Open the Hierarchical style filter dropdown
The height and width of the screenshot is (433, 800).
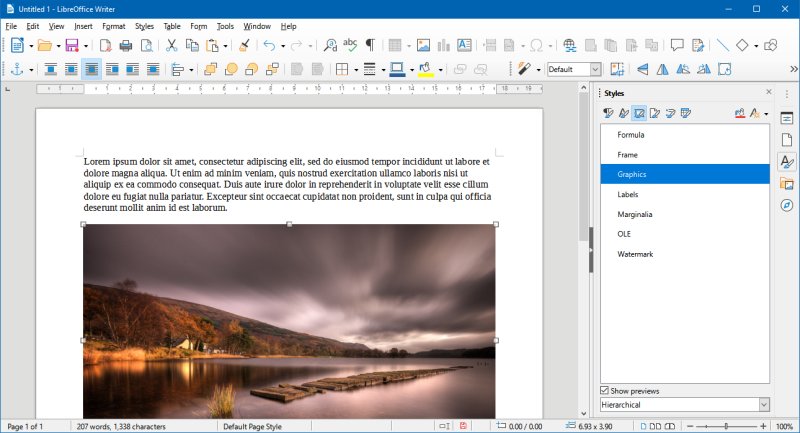[x=764, y=404]
